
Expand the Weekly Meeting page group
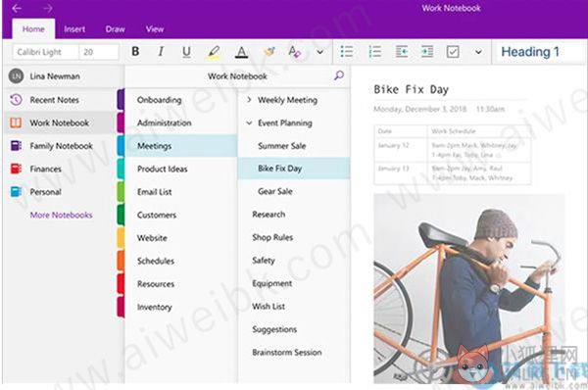[249, 100]
